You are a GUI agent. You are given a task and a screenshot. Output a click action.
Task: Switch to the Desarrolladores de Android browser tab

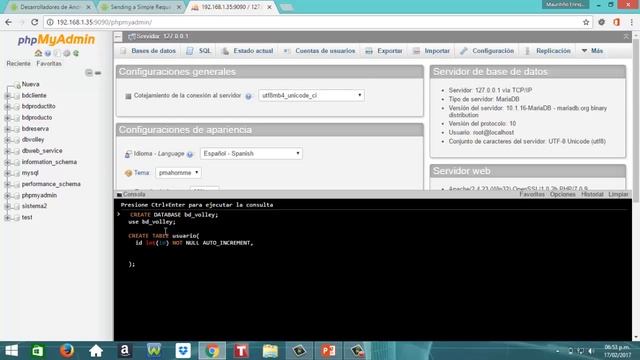(x=51, y=7)
